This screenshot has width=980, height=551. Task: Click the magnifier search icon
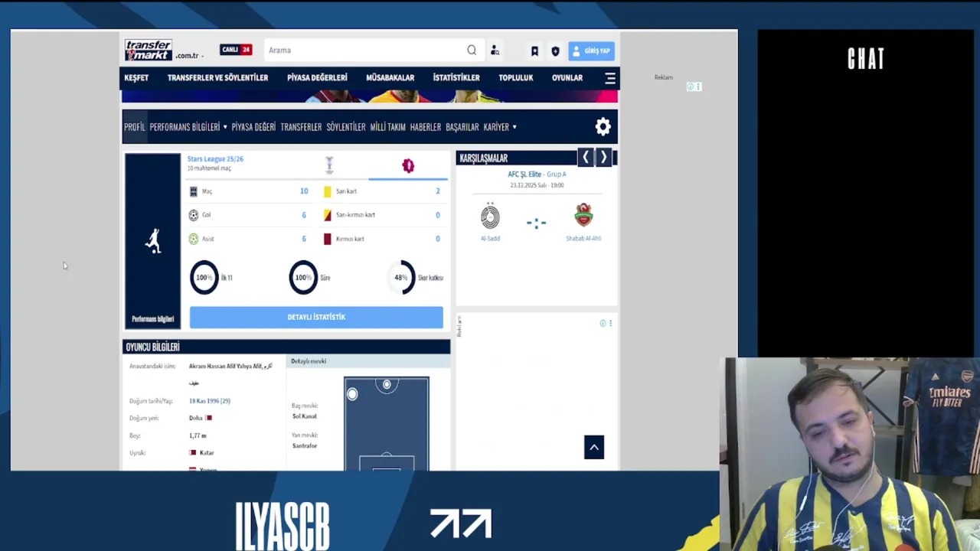[x=472, y=50]
